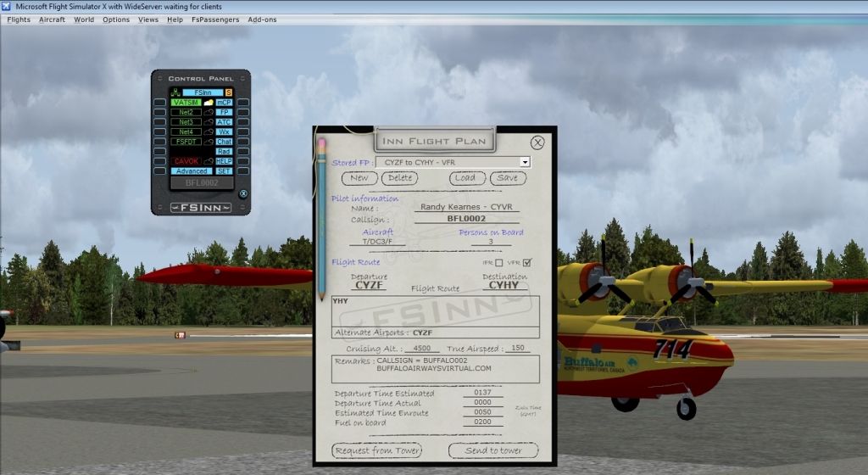
Task: Click the cloud icon beside FSFDT
Action: coord(209,142)
